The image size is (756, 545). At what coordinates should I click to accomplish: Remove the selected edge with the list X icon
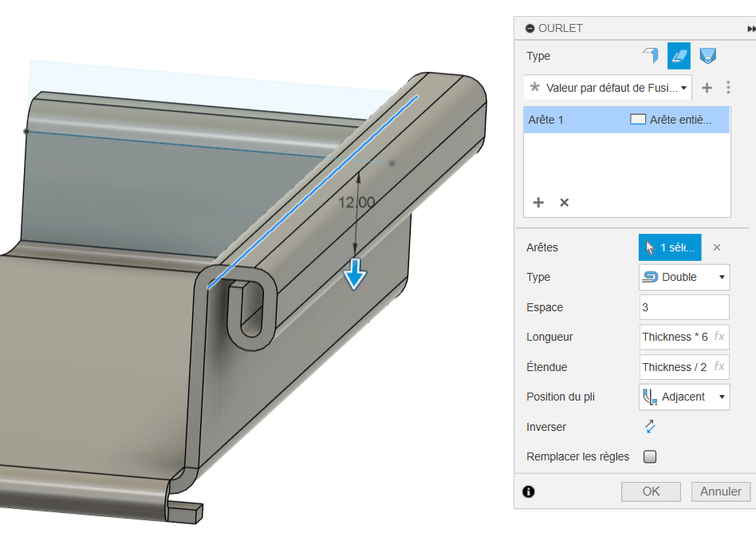tap(564, 203)
